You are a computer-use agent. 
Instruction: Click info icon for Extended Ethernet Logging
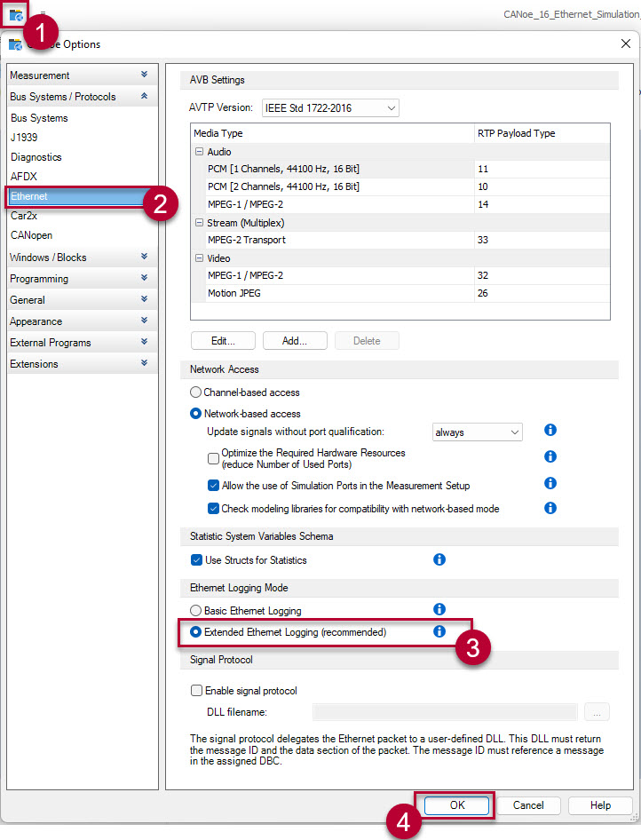pyautogui.click(x=439, y=631)
